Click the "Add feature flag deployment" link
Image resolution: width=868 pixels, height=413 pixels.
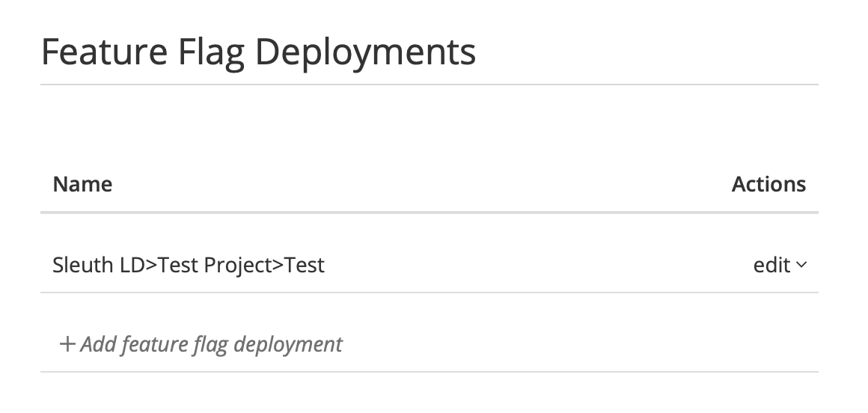pyautogui.click(x=210, y=344)
